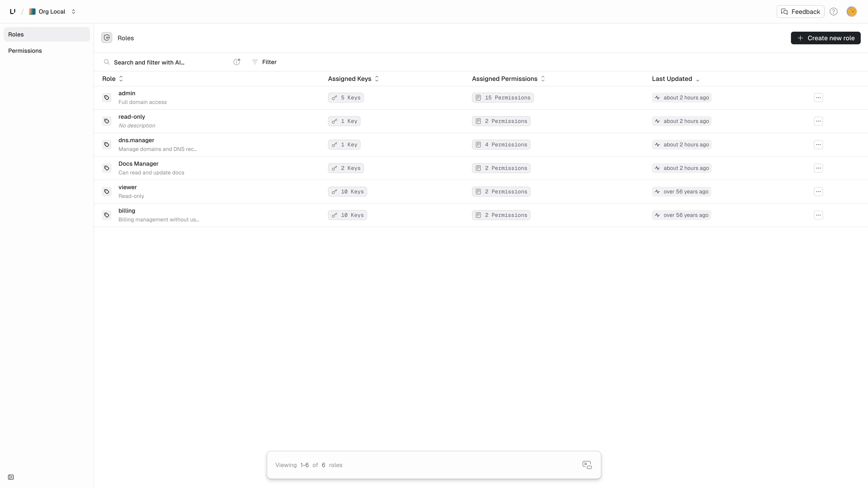Click the tag icon for Docs Manager role
The image size is (868, 488).
coord(107,168)
